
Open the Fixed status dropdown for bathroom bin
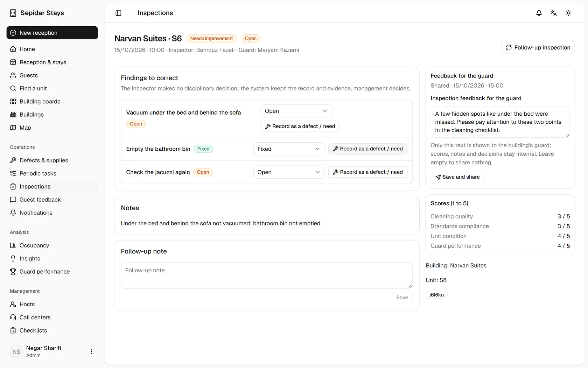point(289,149)
